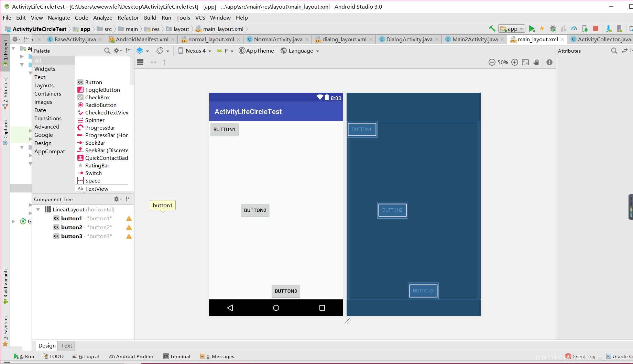Search attributes with magnifier icon
Image resolution: width=633 pixels, height=364 pixels.
pyautogui.click(x=614, y=51)
